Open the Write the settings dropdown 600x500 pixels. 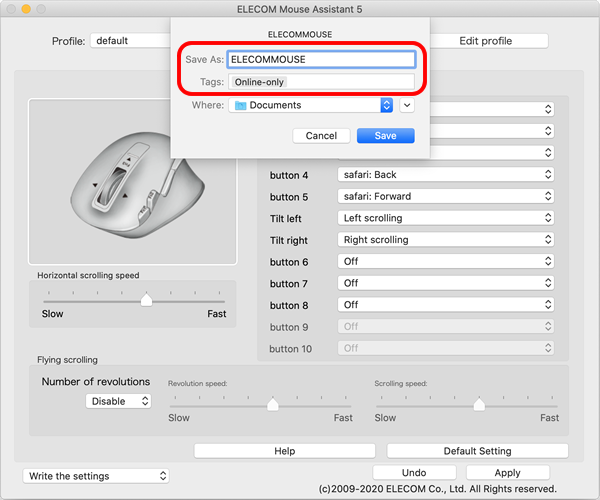click(96, 476)
